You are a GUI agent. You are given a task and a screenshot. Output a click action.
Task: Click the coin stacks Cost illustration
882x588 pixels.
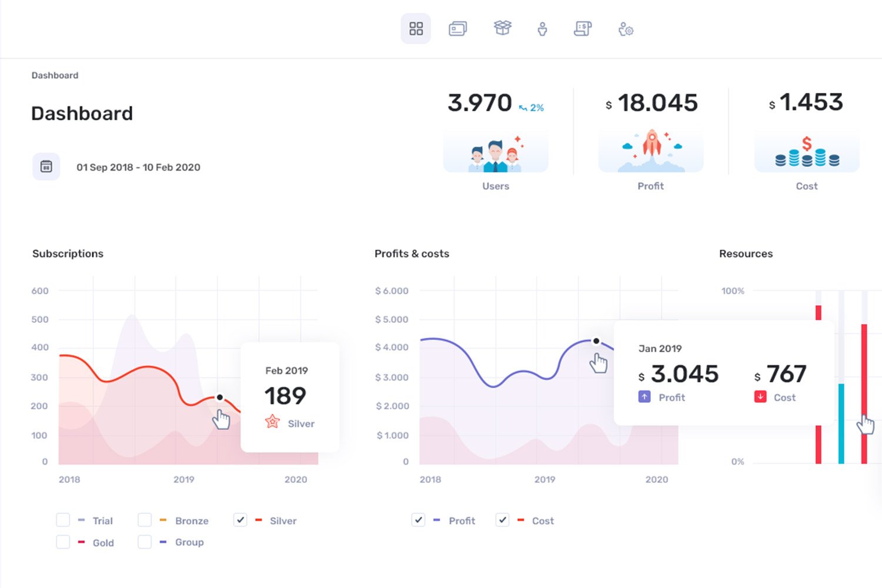[x=807, y=152]
